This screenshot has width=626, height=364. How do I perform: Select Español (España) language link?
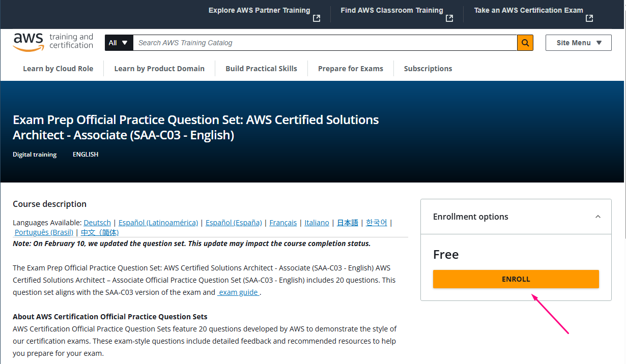point(234,223)
